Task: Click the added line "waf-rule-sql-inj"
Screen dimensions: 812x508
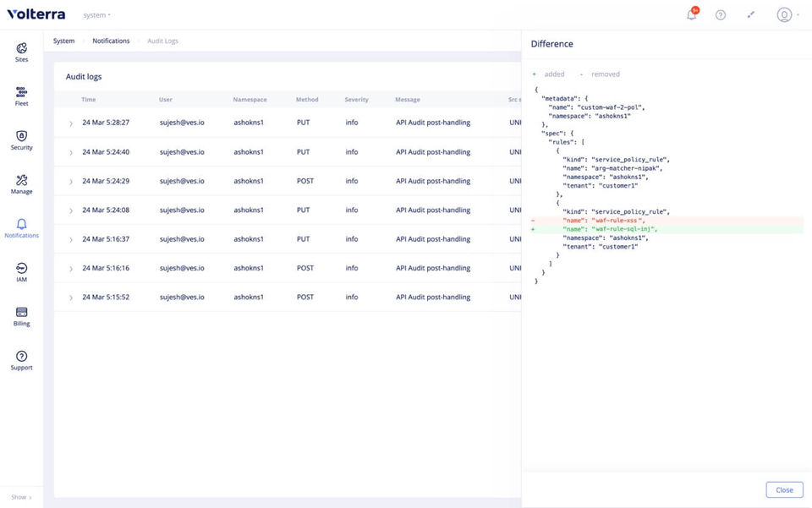Action: (667, 229)
